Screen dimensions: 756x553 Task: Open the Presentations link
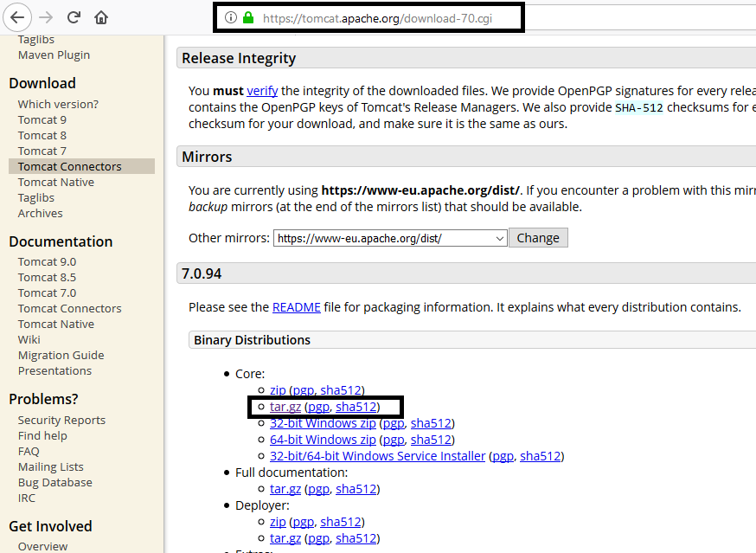55,370
